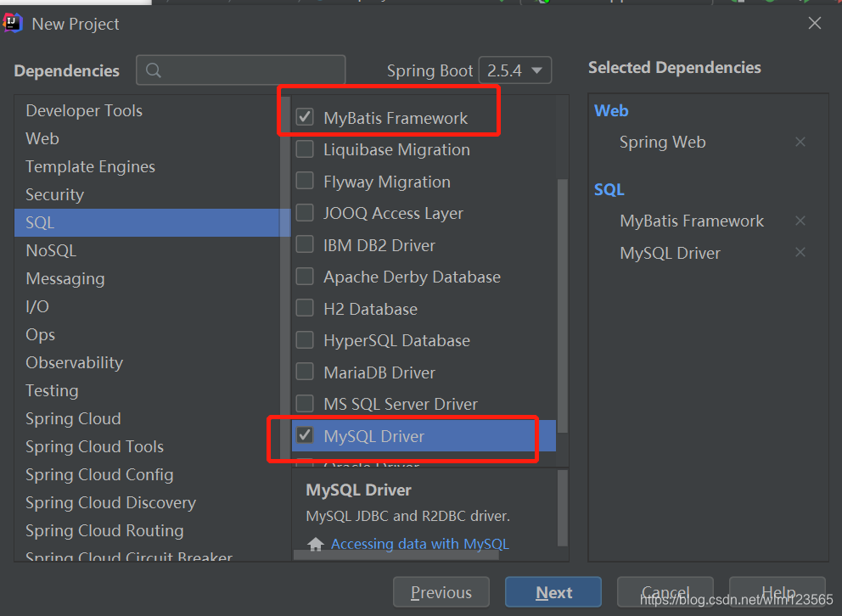Check the MS SQL Server Driver checkbox
The image size is (842, 616).
pos(305,403)
